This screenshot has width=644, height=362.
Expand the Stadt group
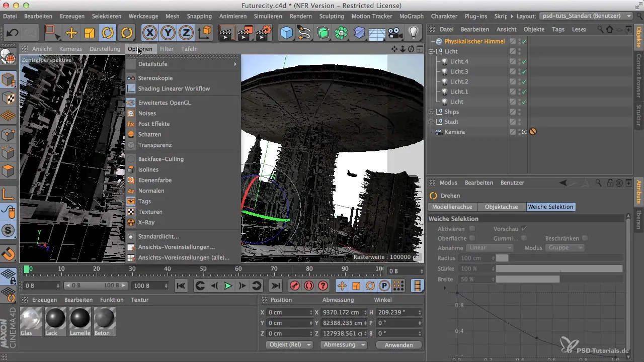point(431,122)
